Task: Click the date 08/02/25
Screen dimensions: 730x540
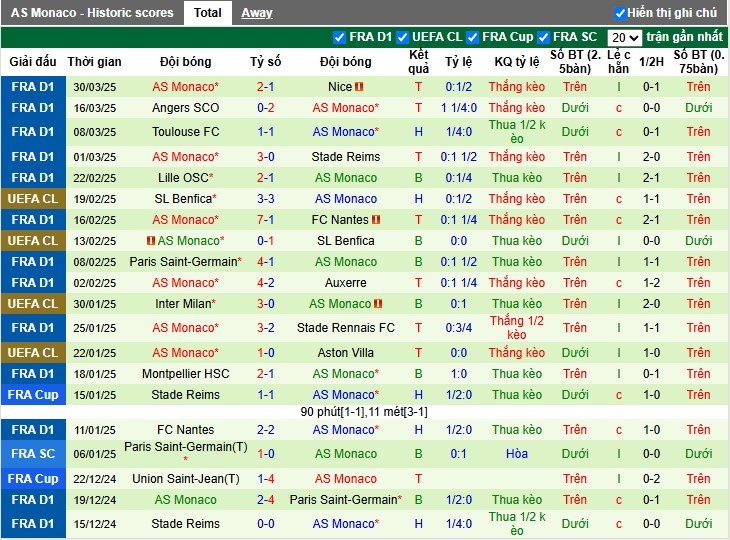Action: point(95,262)
